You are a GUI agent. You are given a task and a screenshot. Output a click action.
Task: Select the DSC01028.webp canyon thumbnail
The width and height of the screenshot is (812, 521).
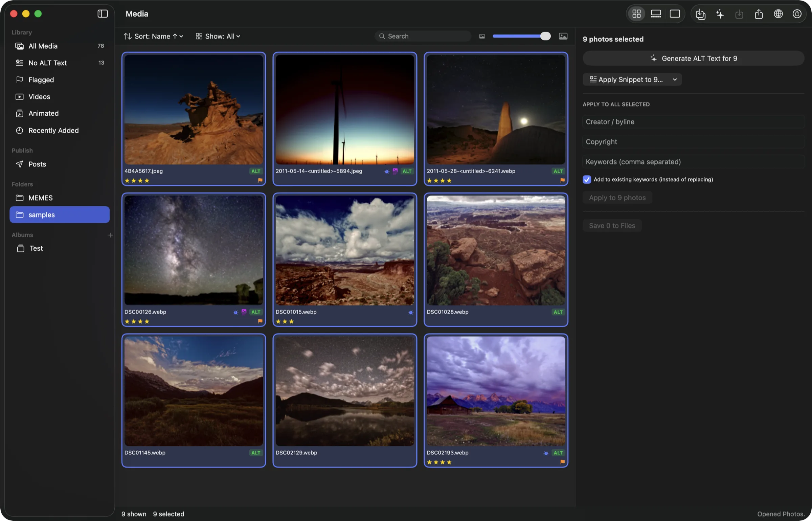click(x=496, y=250)
